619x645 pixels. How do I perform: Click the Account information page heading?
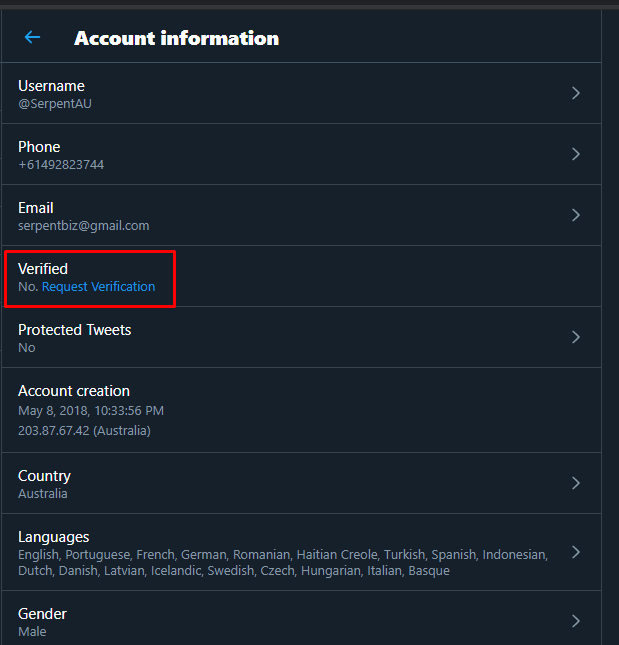tap(176, 38)
